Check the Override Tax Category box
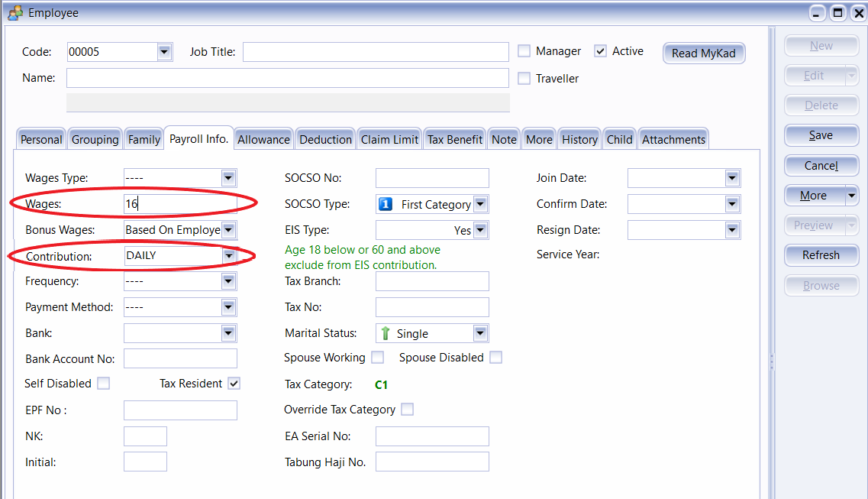 pos(408,410)
